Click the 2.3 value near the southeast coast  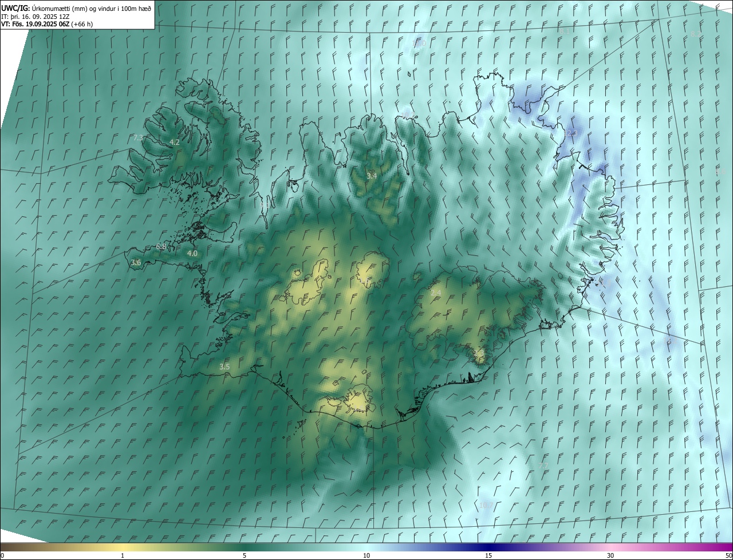479,353
